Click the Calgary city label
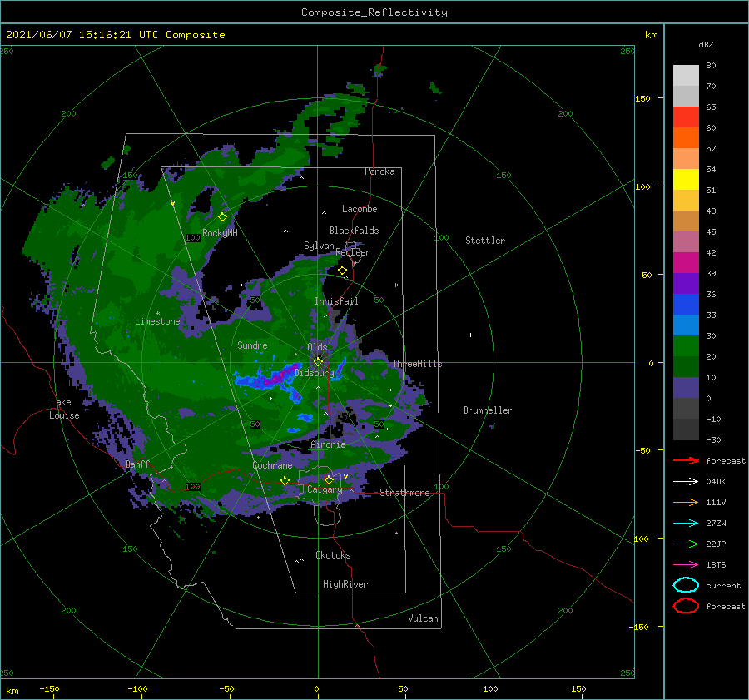The image size is (749, 700). [x=325, y=489]
